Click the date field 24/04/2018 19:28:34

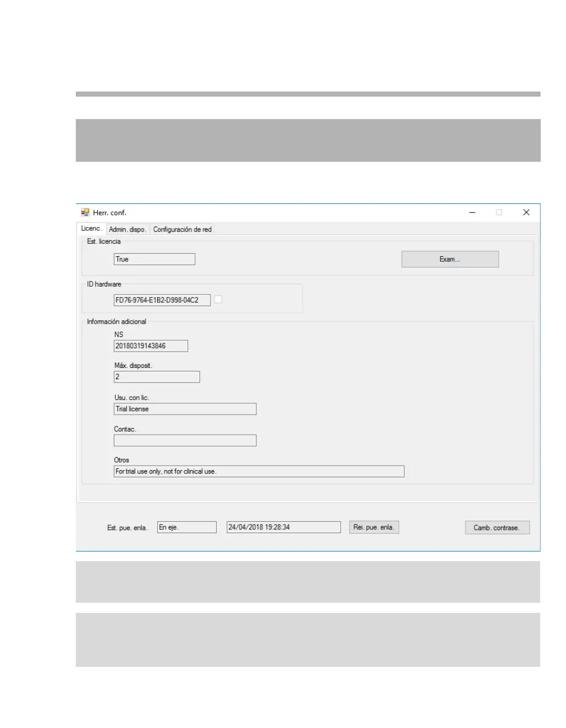click(x=284, y=527)
